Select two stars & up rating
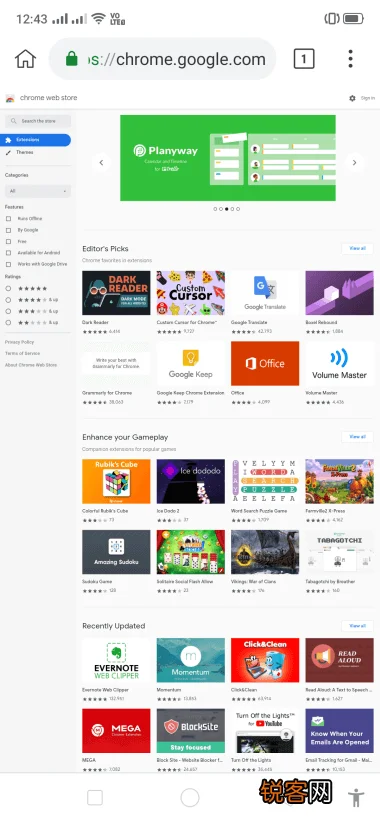The width and height of the screenshot is (380, 823). click(8, 323)
